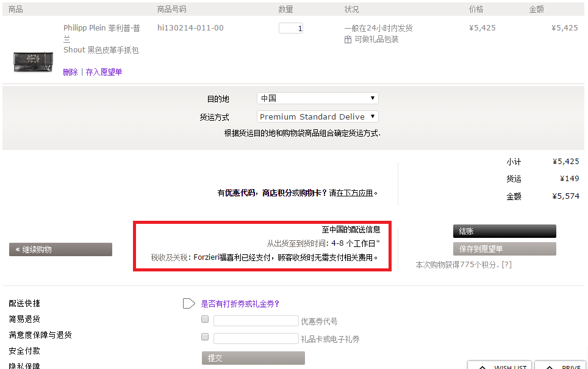The image size is (588, 369).
Task: Click the 配送快捷 info item
Action: click(x=24, y=303)
